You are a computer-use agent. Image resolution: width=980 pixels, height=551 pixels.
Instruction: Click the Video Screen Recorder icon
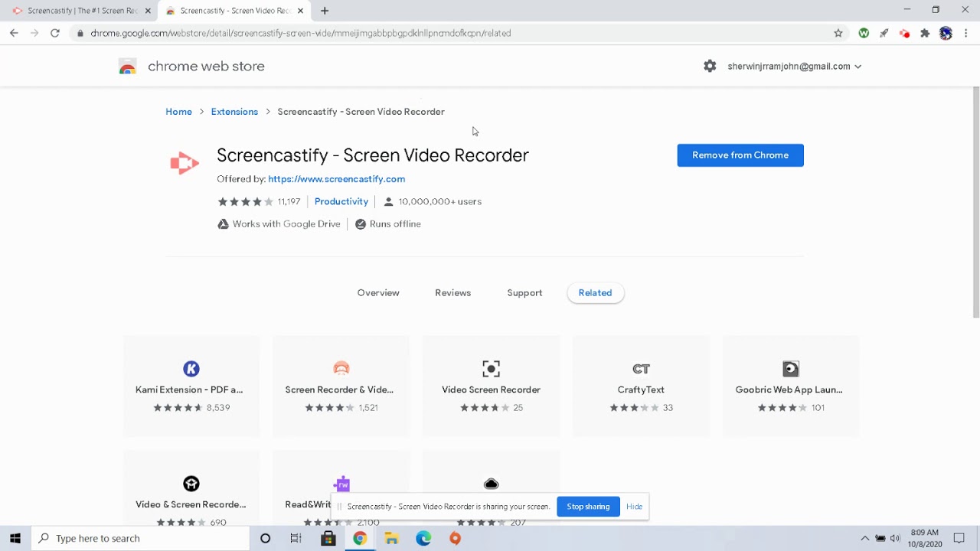pos(492,369)
